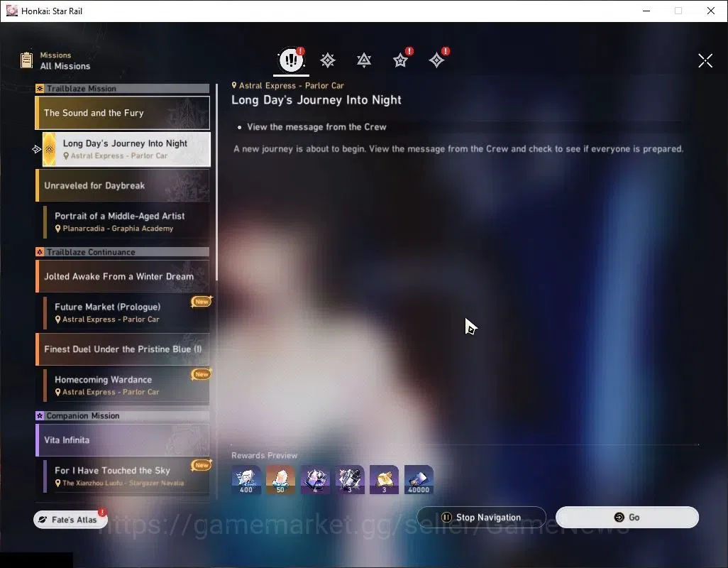Image resolution: width=728 pixels, height=568 pixels.
Task: Select Portrait of a Middle-Aged Artist mission
Action: pos(126,222)
